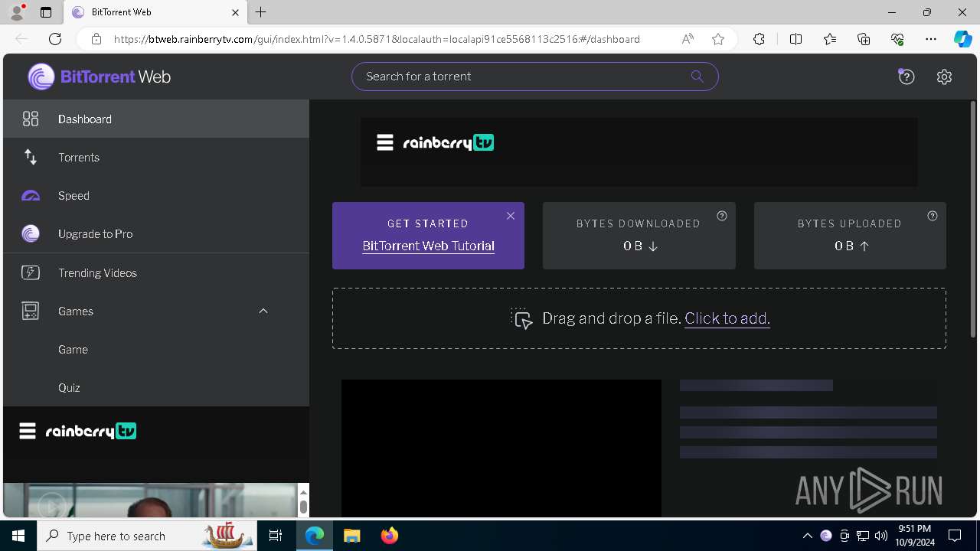Image resolution: width=980 pixels, height=551 pixels.
Task: Toggle Read aloud in address bar
Action: [688, 39]
